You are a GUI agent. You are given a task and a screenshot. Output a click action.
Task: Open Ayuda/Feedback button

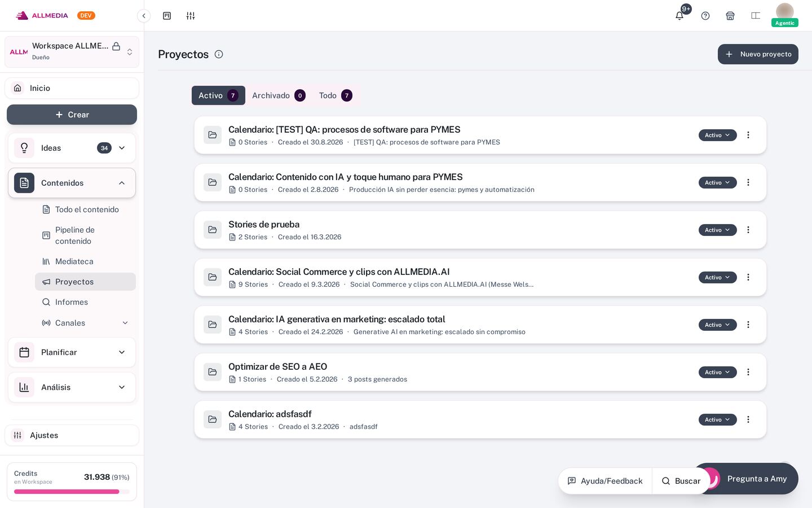coord(605,481)
